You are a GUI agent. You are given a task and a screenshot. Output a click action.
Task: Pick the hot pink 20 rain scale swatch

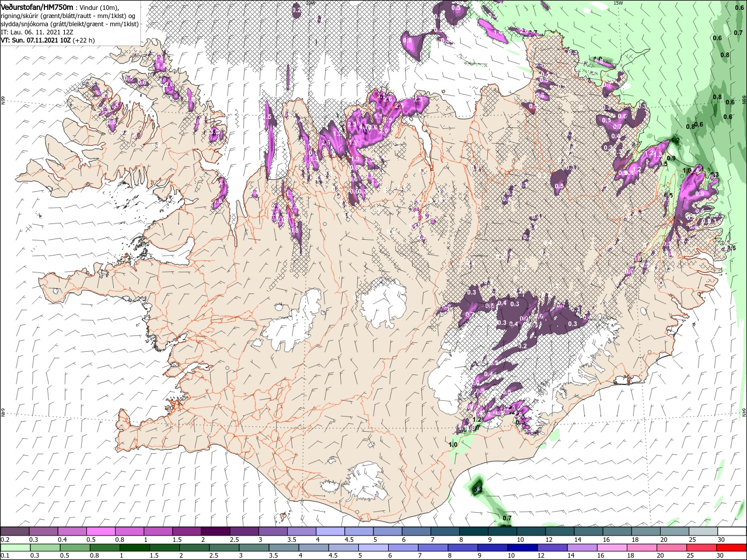pyautogui.click(x=671, y=548)
